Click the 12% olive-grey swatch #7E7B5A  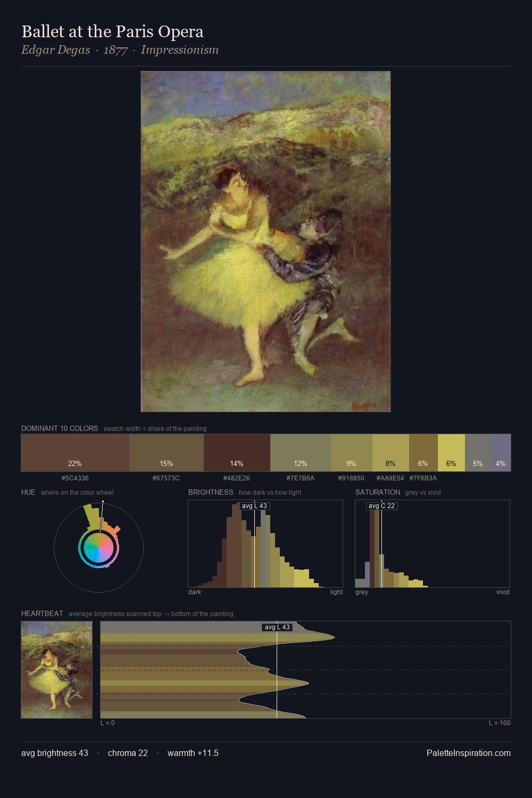coord(301,453)
